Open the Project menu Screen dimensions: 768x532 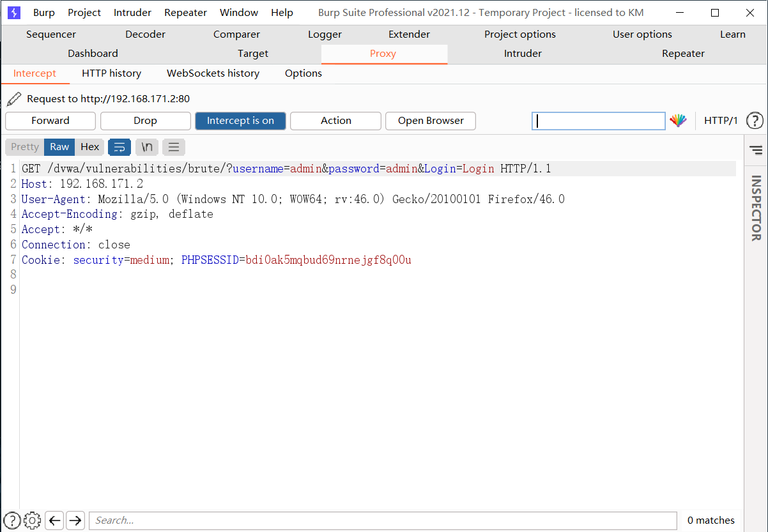84,13
